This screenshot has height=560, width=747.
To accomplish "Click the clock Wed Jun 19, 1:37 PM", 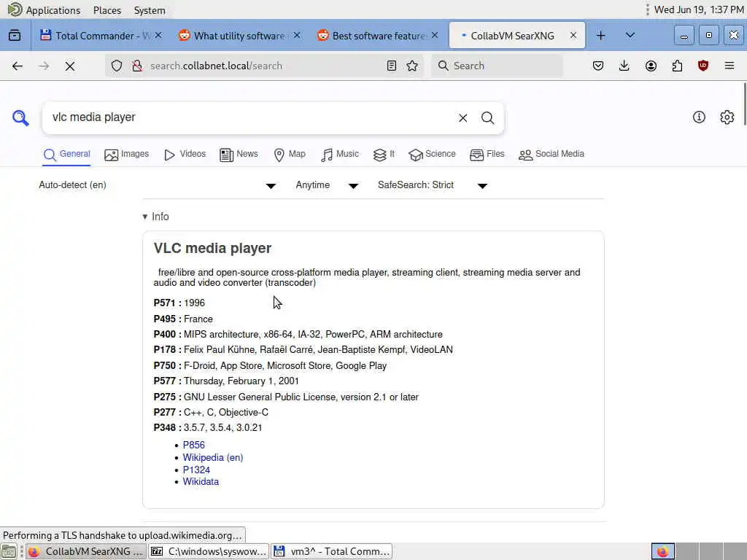I will click(x=699, y=10).
